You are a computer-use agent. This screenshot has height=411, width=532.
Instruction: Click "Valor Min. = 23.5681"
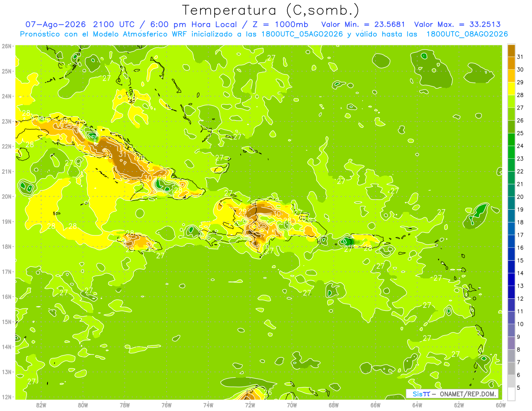[x=363, y=24]
